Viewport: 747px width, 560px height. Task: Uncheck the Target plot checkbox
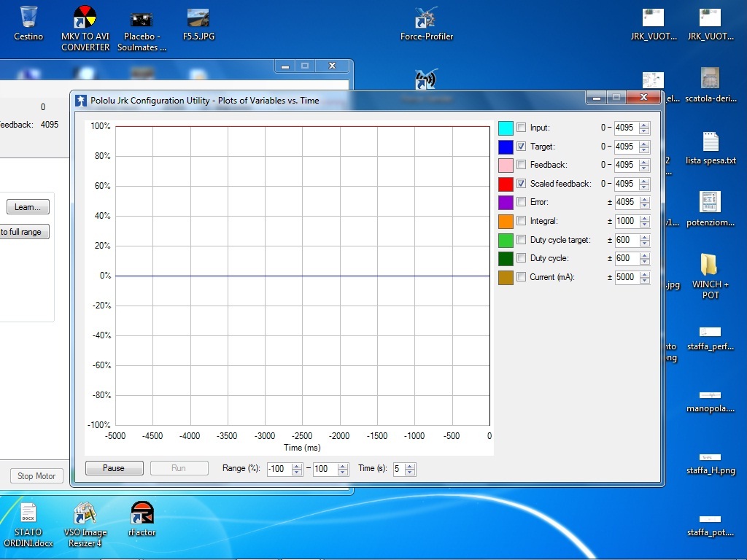(521, 146)
